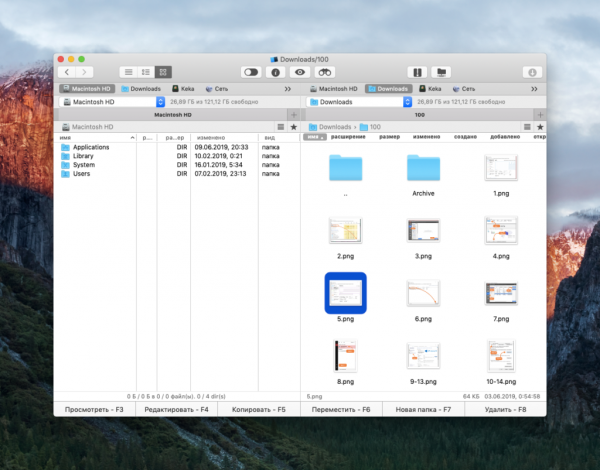Select the Archive folder

423,168
